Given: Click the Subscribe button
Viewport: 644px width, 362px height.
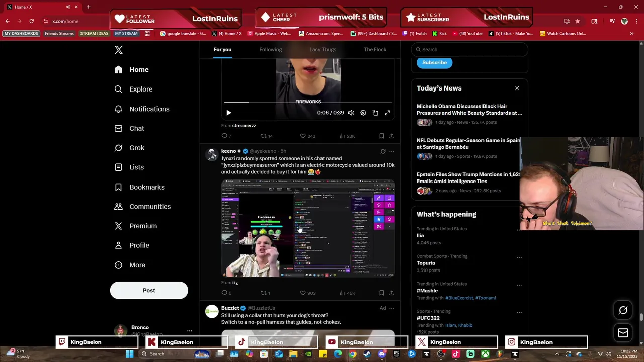Looking at the screenshot, I should [x=434, y=63].
